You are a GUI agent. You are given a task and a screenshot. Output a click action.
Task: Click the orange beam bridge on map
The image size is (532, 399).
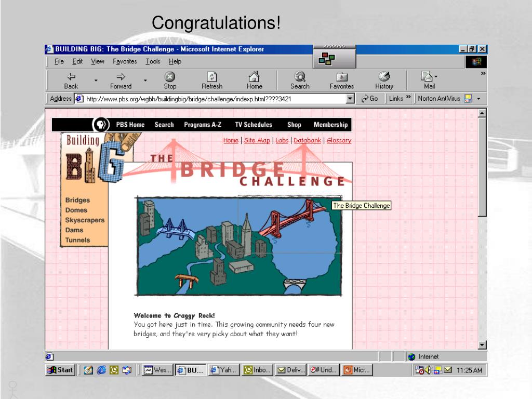coord(186,281)
